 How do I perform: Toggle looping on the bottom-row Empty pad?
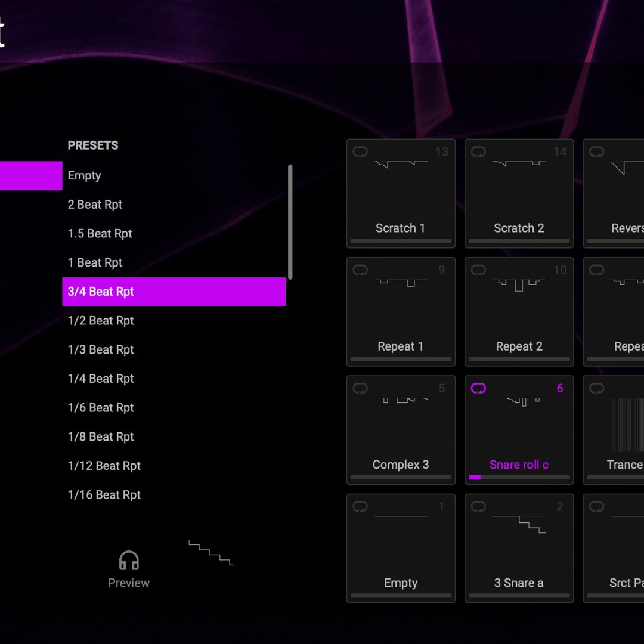[x=360, y=506]
